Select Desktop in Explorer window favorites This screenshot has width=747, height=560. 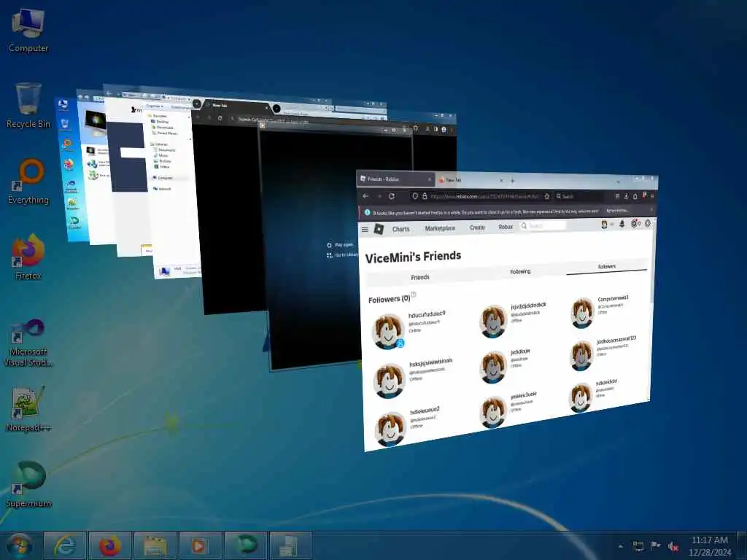(x=160, y=122)
